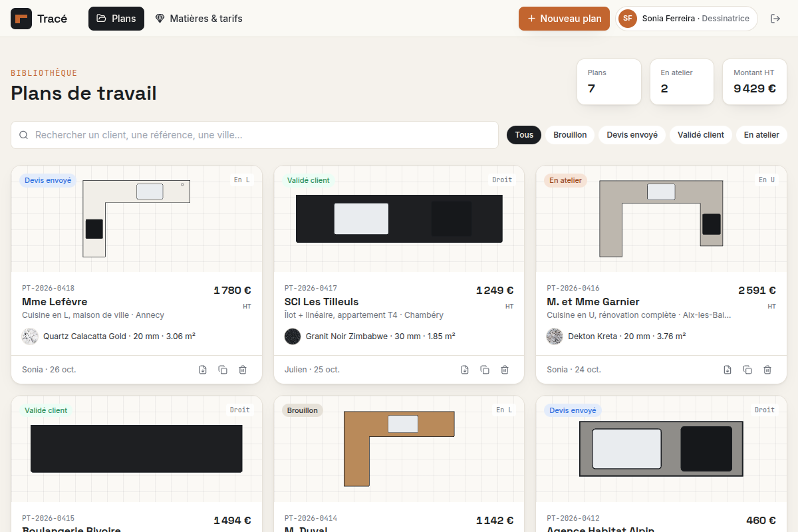798x532 pixels.
Task: Click the Plans count stat card
Action: (x=609, y=82)
